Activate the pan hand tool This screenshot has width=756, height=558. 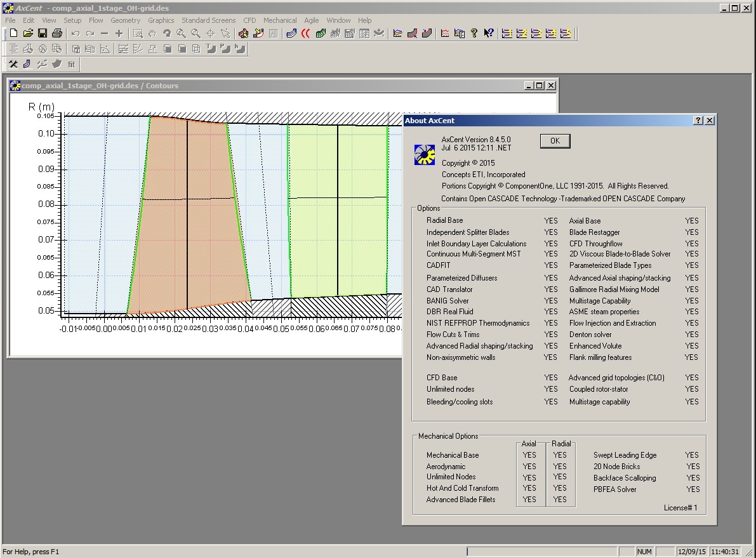click(x=152, y=34)
